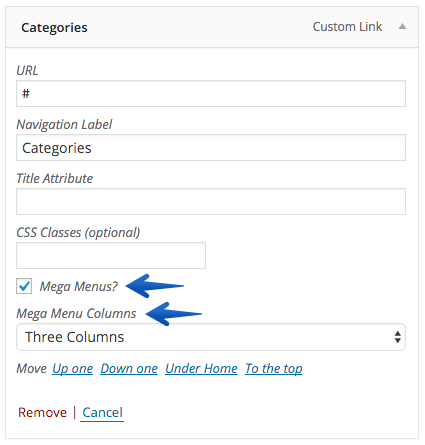Collapse the Categories menu item panel
This screenshot has width=425, height=445.
pyautogui.click(x=402, y=26)
